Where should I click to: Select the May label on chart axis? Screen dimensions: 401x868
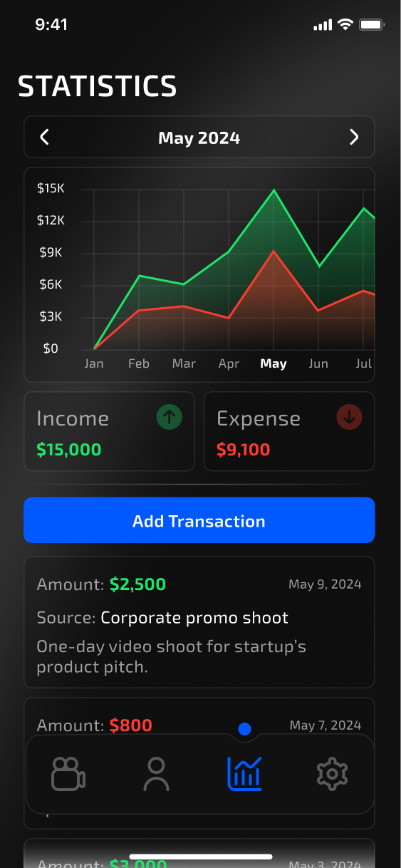pyautogui.click(x=274, y=363)
